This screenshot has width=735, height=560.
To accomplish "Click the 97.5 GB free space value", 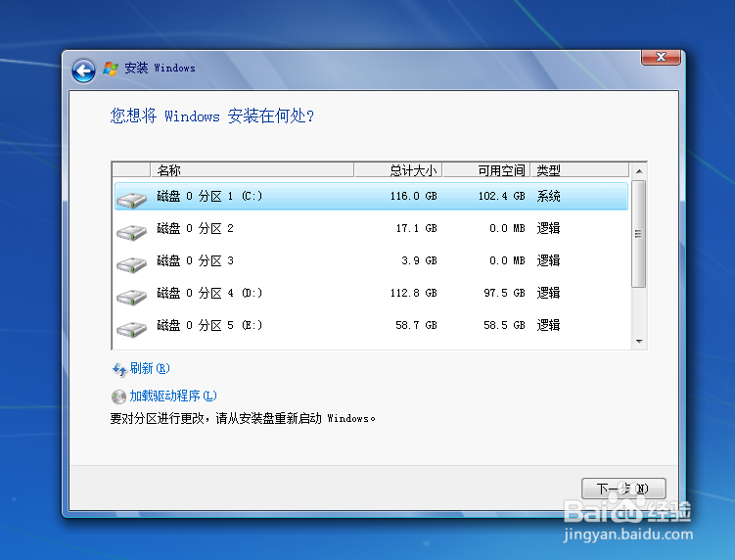I will click(x=504, y=293).
